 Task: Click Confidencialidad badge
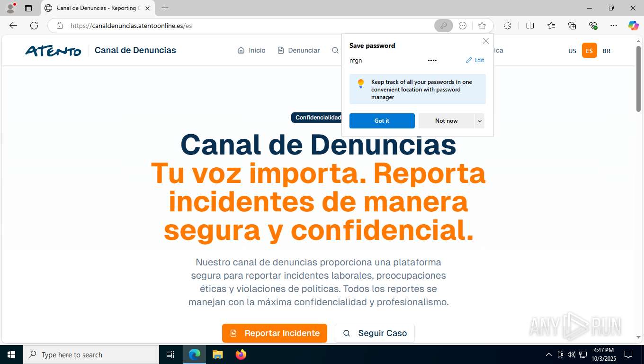316,118
